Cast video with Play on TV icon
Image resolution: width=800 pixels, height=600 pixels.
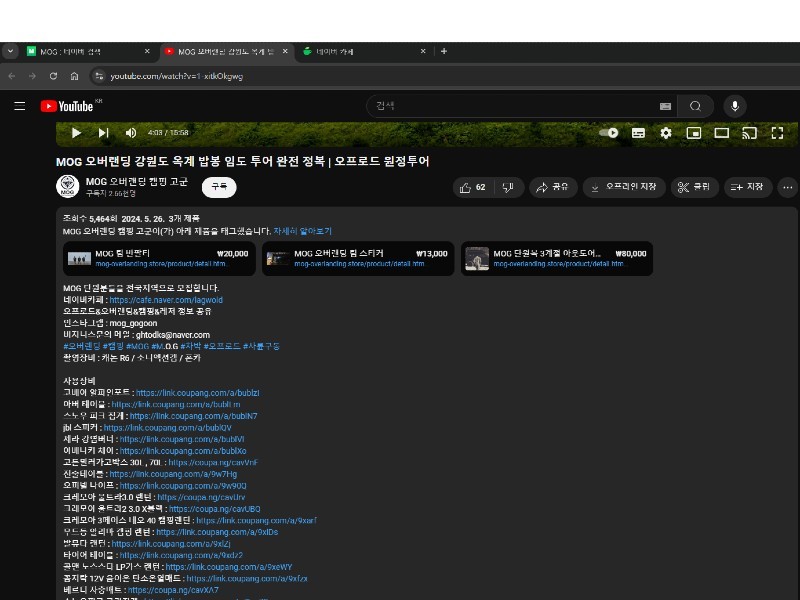pos(749,133)
